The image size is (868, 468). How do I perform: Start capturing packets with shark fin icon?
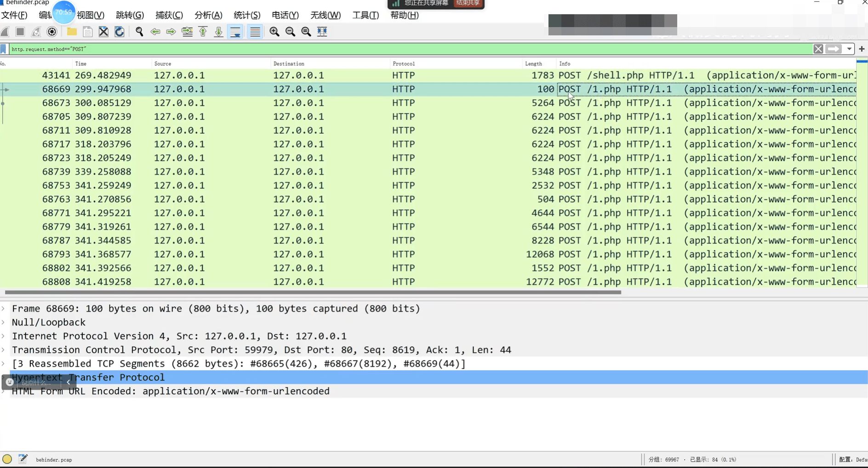coord(5,32)
